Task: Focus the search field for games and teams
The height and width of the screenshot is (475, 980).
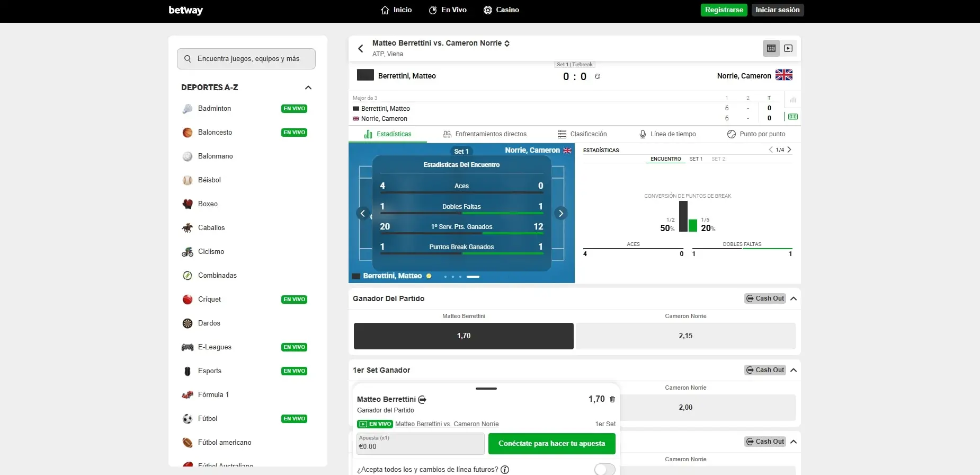Action: point(246,59)
